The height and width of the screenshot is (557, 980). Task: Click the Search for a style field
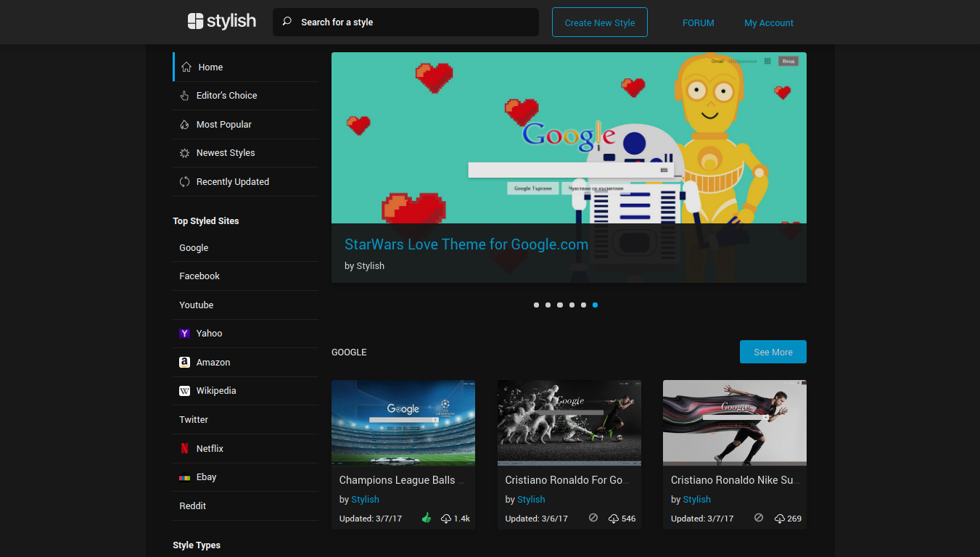coord(405,22)
